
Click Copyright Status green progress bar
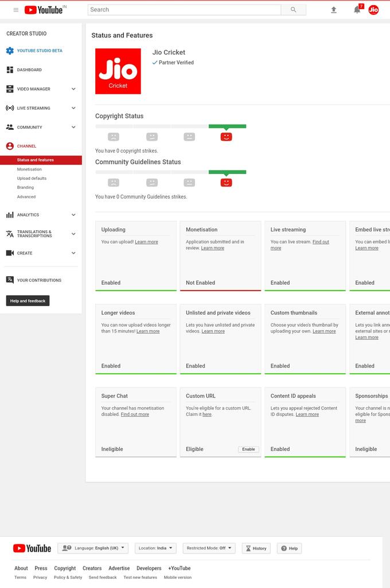[228, 126]
